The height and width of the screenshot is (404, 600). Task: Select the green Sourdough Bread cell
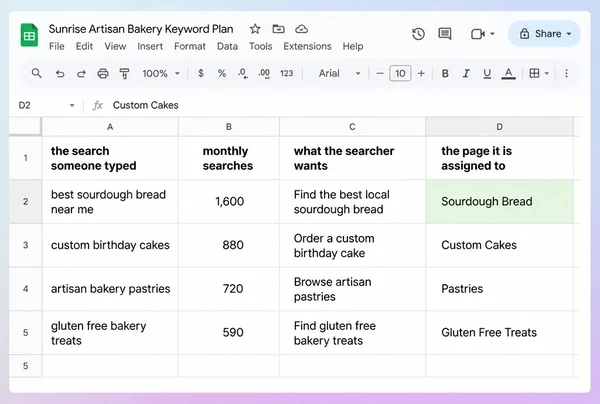[499, 202]
